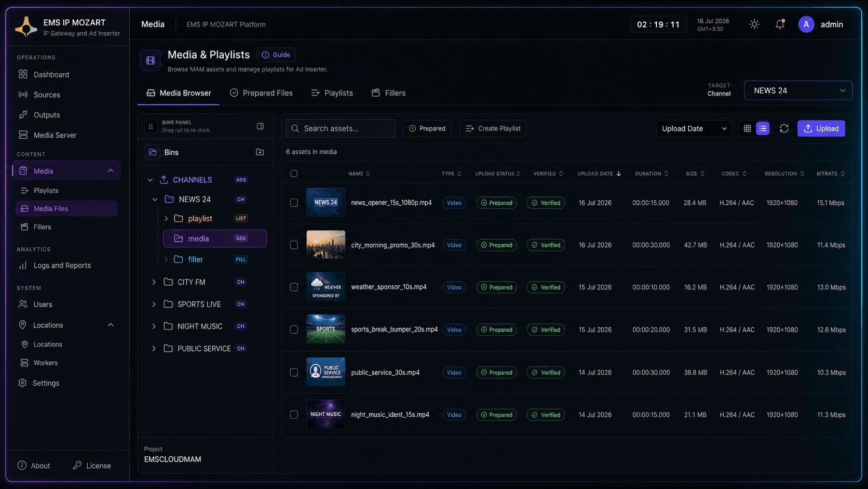Check weather_sponsor_10s.mp4 row
This screenshot has height=489, width=868.
294,287
